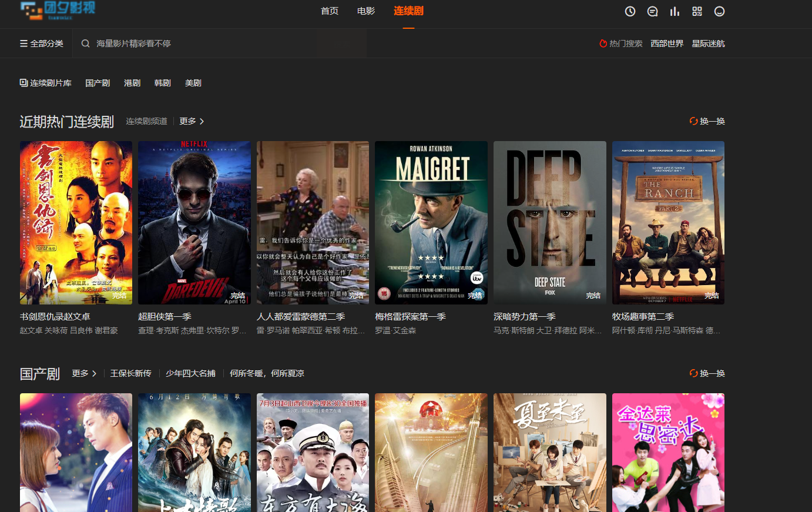Image resolution: width=812 pixels, height=512 pixels.
Task: Refresh 国产剧 section with 换一换
Action: pyautogui.click(x=707, y=373)
